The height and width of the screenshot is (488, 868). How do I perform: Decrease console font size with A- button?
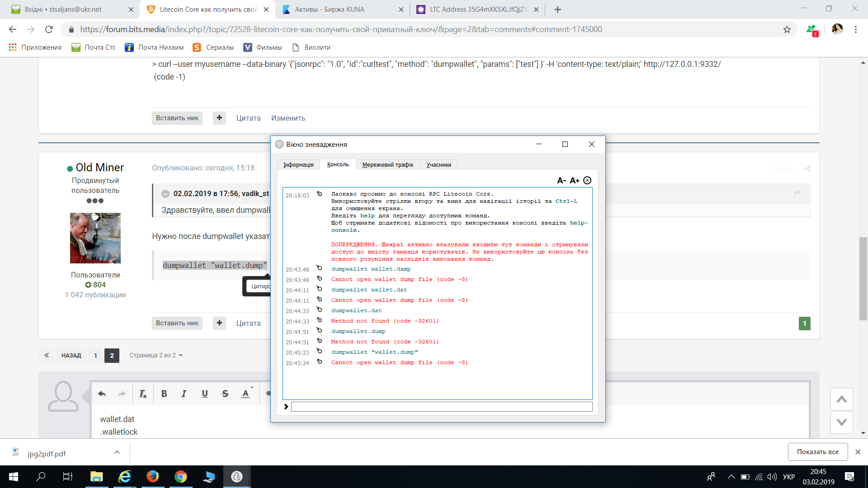pyautogui.click(x=561, y=180)
